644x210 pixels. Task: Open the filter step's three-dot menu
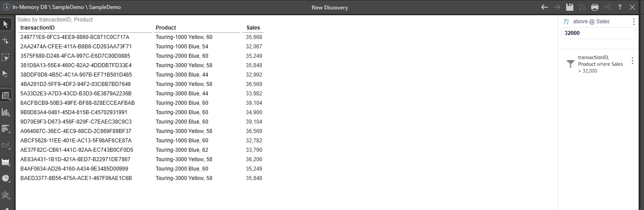point(632,61)
